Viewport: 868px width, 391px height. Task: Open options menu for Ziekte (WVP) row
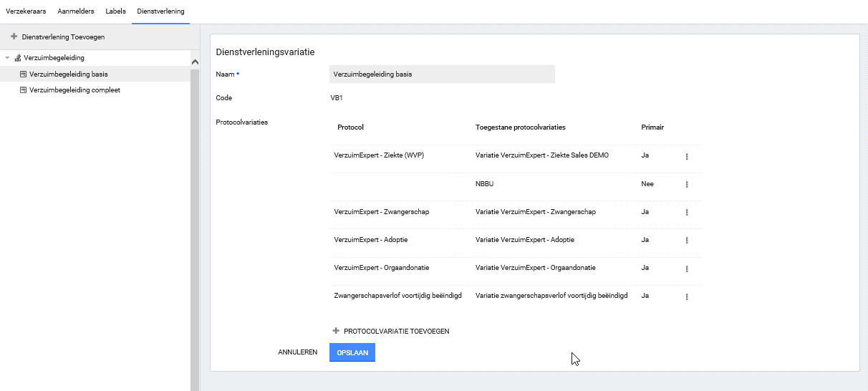point(686,156)
